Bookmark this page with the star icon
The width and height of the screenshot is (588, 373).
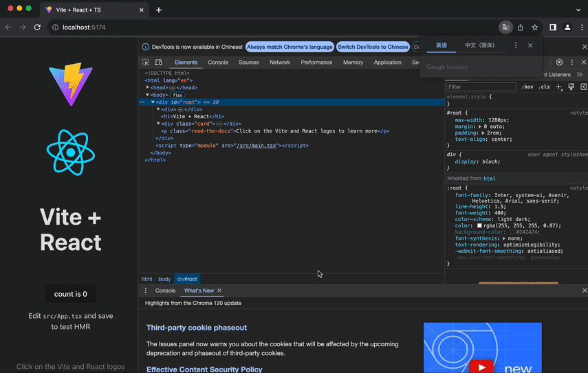click(535, 27)
